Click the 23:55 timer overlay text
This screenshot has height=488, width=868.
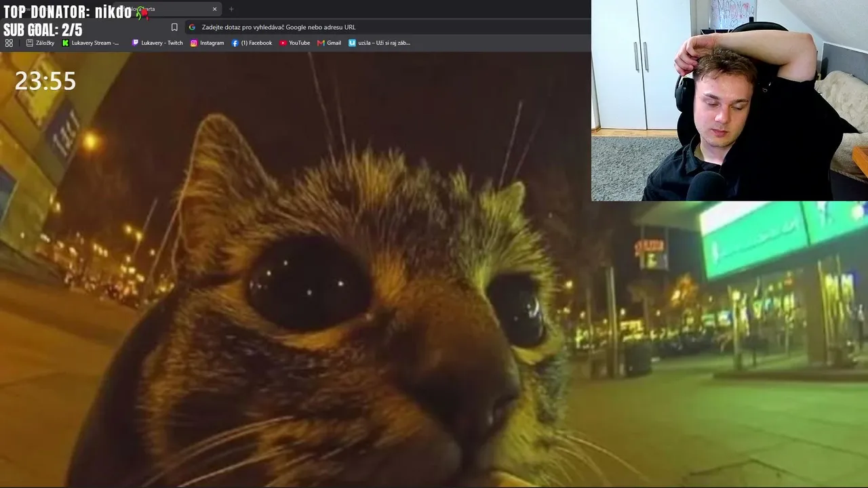[45, 81]
